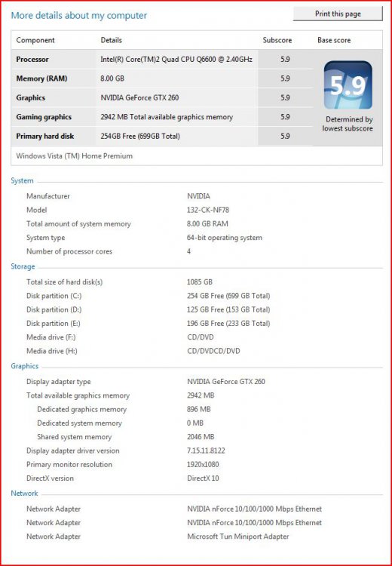Screen dimensions: 392x566
Task: Click the Subscore column header
Action: [277, 40]
